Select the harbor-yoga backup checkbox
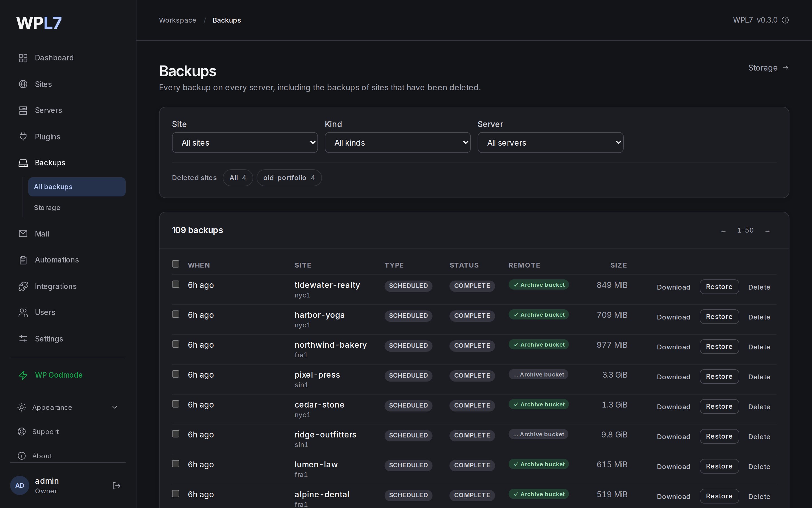The width and height of the screenshot is (812, 508). [175, 314]
